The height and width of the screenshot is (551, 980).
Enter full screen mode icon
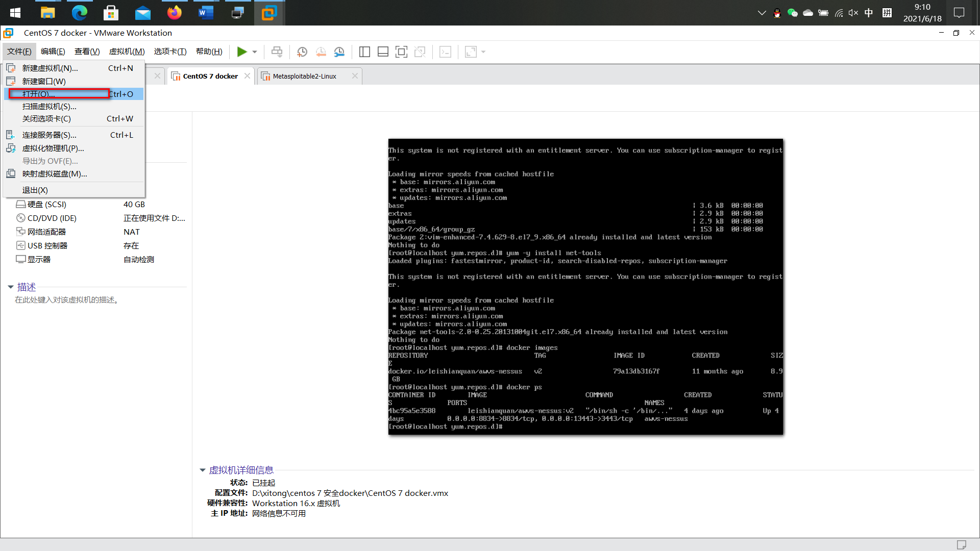point(401,52)
